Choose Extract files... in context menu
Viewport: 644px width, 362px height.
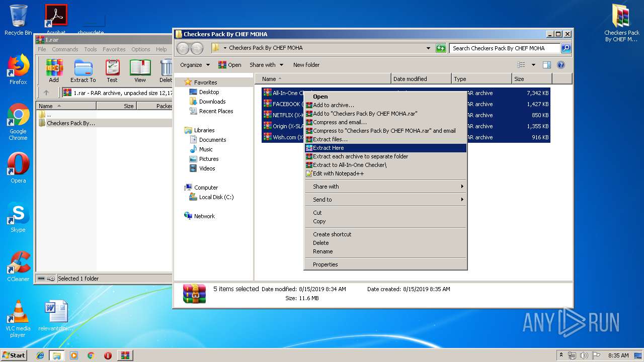[x=385, y=139]
